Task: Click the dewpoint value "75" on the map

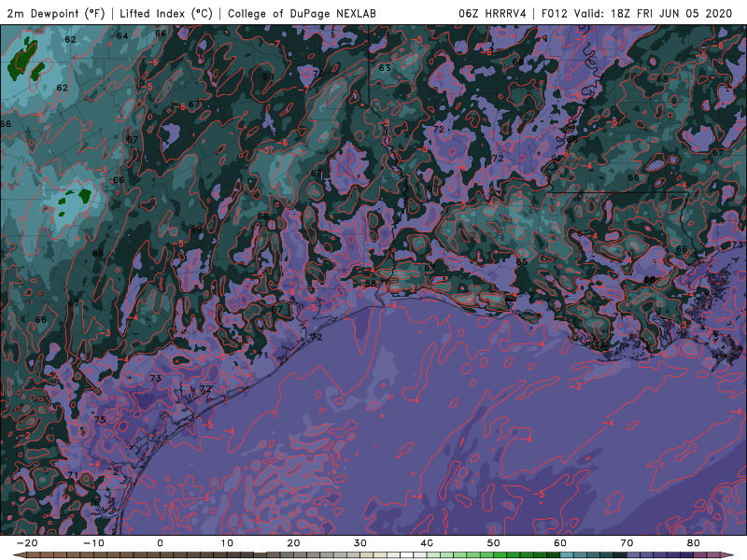Action: tap(100, 419)
